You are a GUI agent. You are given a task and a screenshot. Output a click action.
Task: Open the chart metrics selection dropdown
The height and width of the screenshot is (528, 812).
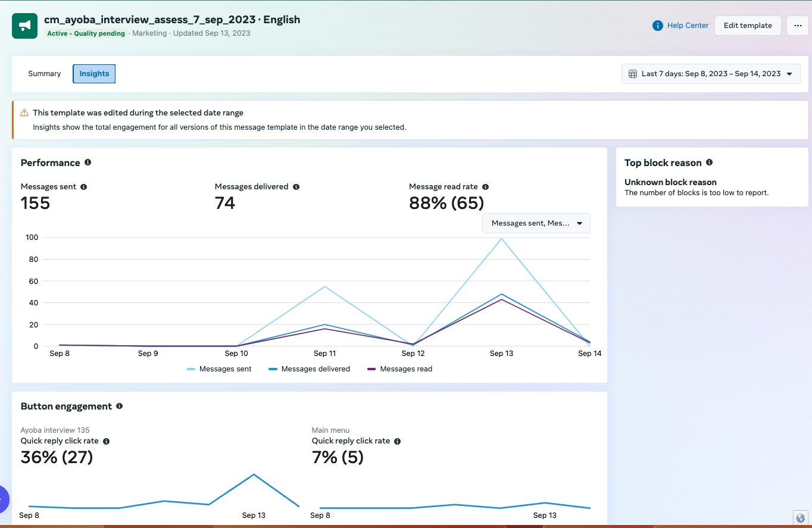point(536,223)
